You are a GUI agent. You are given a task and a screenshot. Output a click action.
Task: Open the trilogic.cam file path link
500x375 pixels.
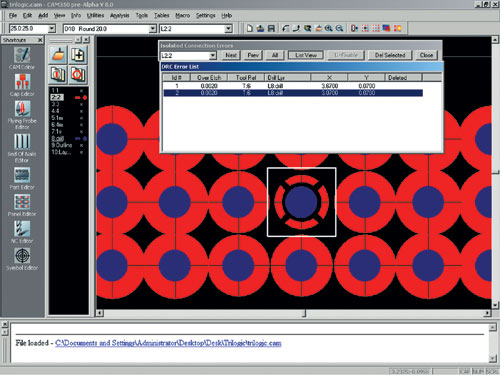(x=168, y=343)
